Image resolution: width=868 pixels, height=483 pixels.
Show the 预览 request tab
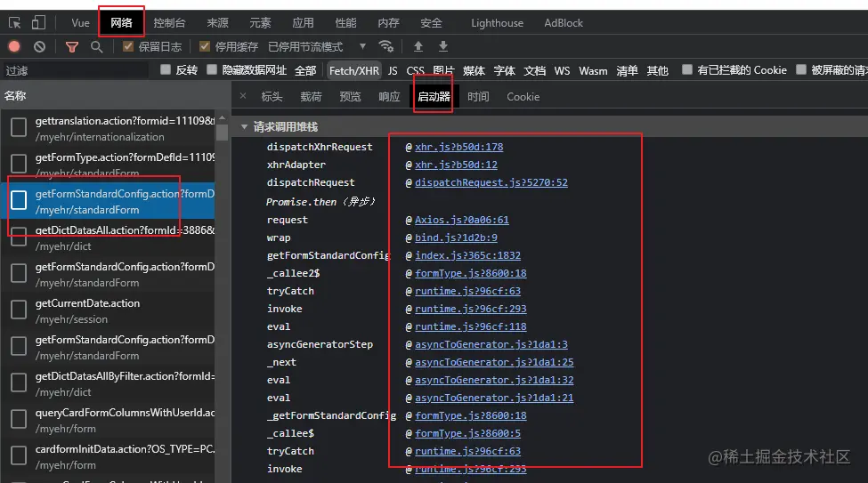pos(350,97)
